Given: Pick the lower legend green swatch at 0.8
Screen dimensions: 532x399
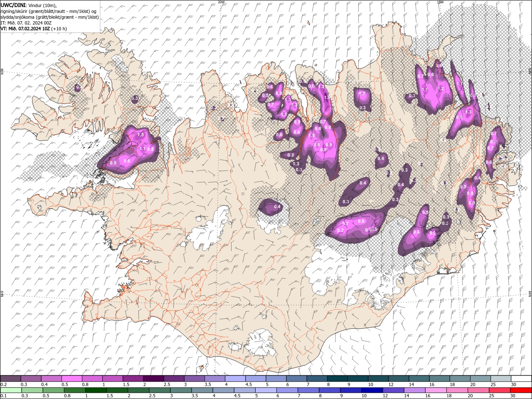Looking at the screenshot, I should [x=75, y=390].
